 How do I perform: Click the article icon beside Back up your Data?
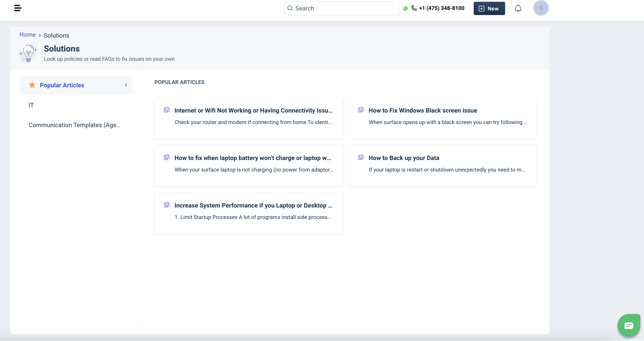(361, 157)
